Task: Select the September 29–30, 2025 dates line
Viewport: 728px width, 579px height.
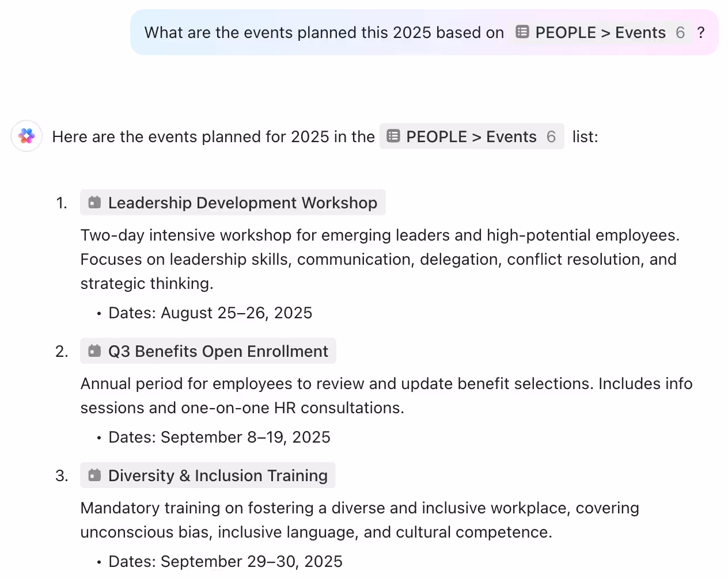Action: (x=225, y=561)
